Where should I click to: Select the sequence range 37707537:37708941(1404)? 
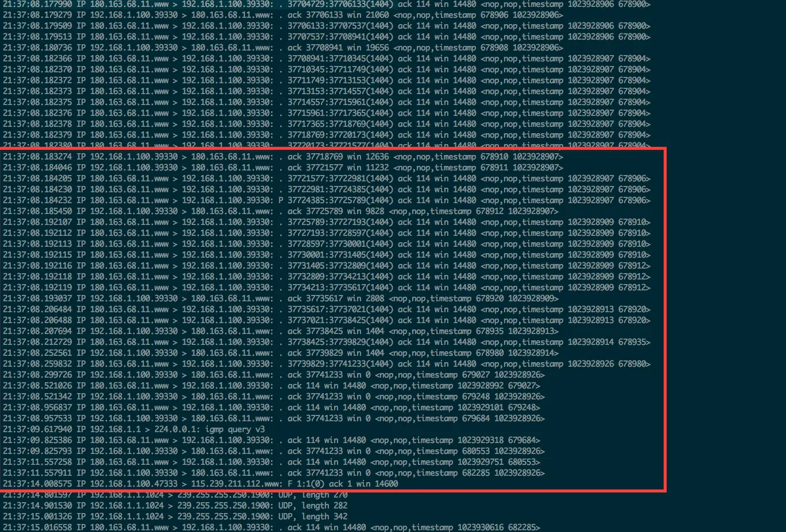[340, 37]
